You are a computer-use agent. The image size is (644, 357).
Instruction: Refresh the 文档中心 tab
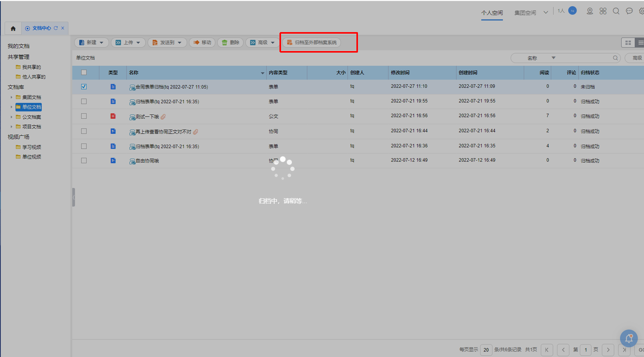point(56,28)
